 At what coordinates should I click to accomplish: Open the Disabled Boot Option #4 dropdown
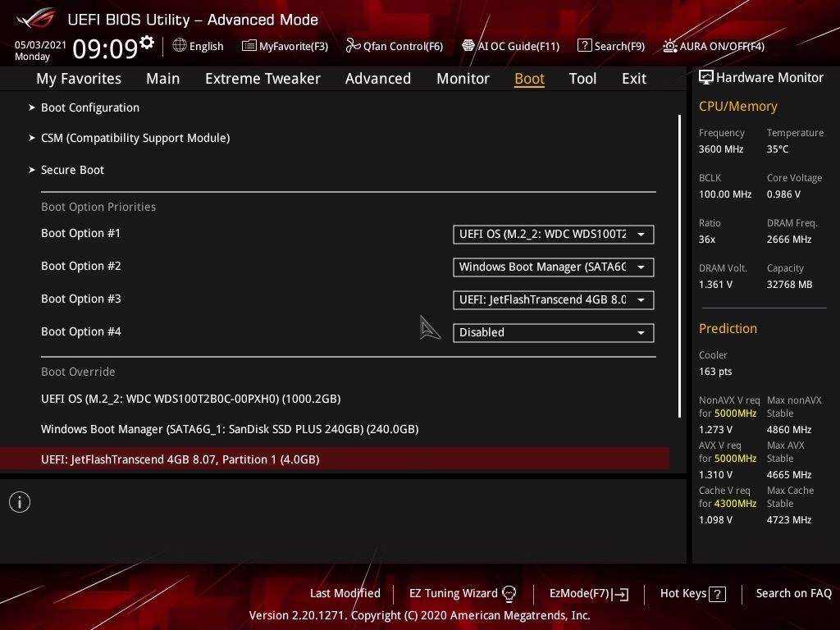point(554,333)
